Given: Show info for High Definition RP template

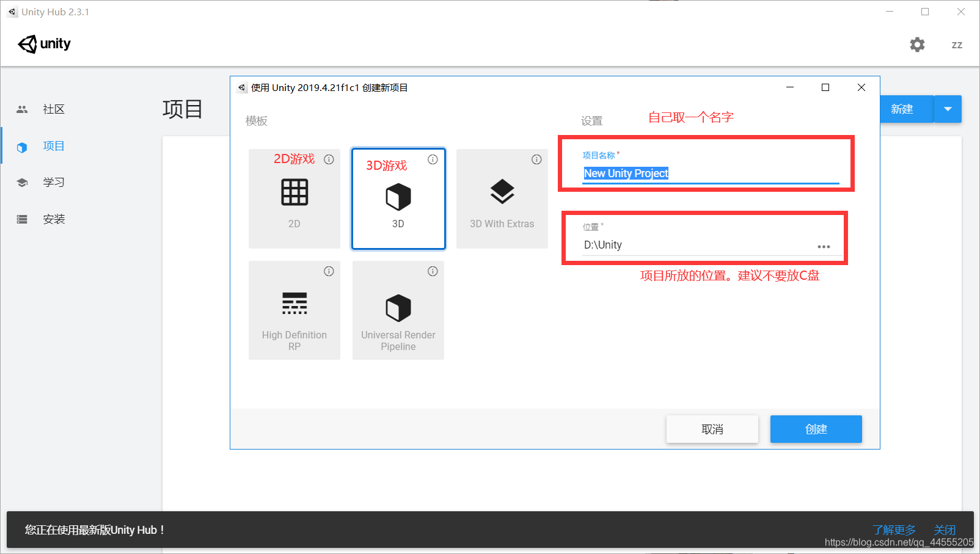Looking at the screenshot, I should click(x=329, y=271).
